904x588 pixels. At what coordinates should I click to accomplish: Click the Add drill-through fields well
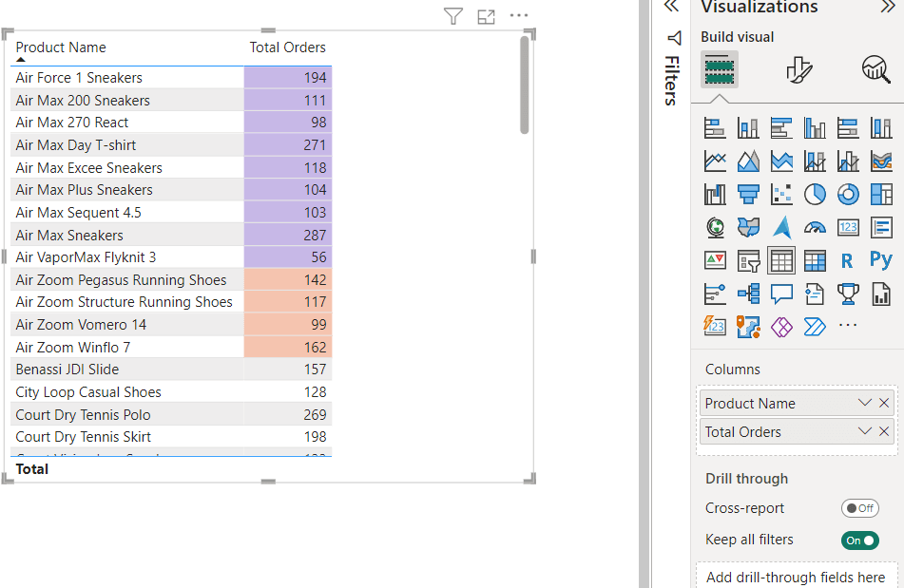pyautogui.click(x=797, y=576)
